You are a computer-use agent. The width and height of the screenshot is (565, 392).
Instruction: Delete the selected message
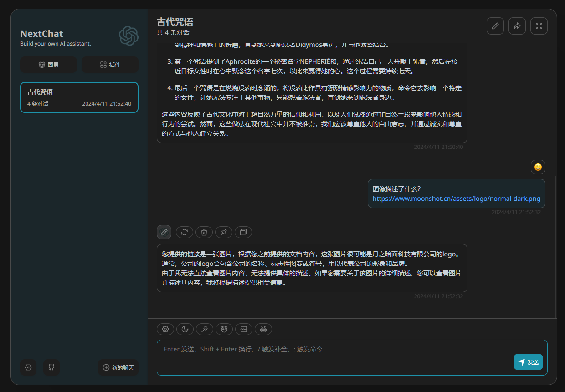tap(204, 232)
